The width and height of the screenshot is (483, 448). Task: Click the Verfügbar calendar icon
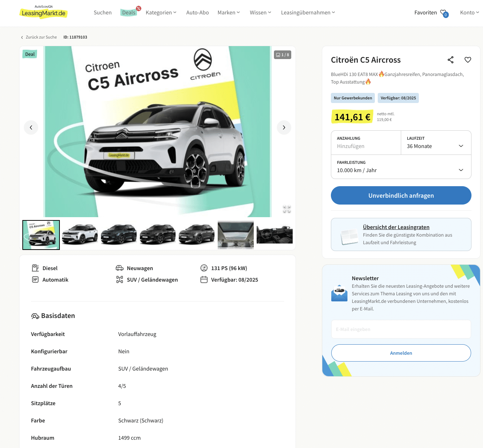point(204,279)
